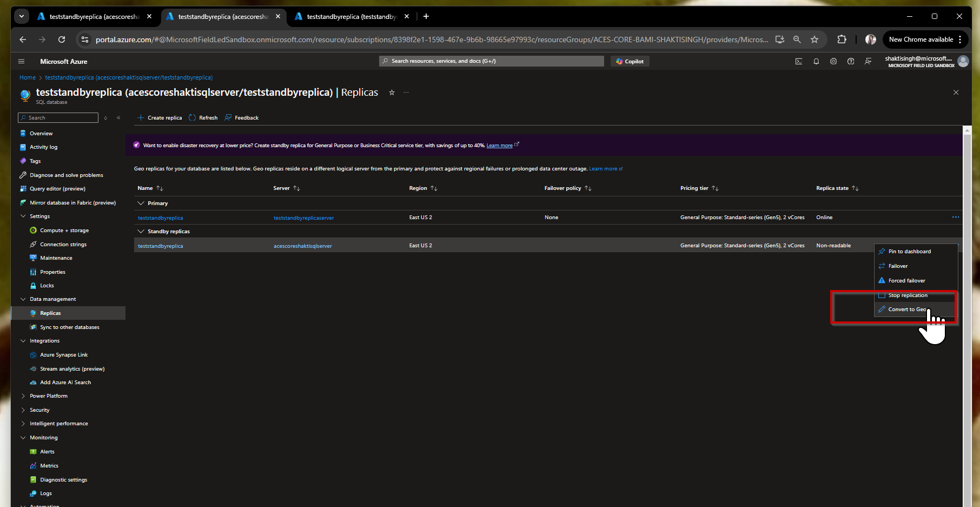Screen dimensions: 980x507
Task: Expand the Security section
Action: pyautogui.click(x=40, y=410)
